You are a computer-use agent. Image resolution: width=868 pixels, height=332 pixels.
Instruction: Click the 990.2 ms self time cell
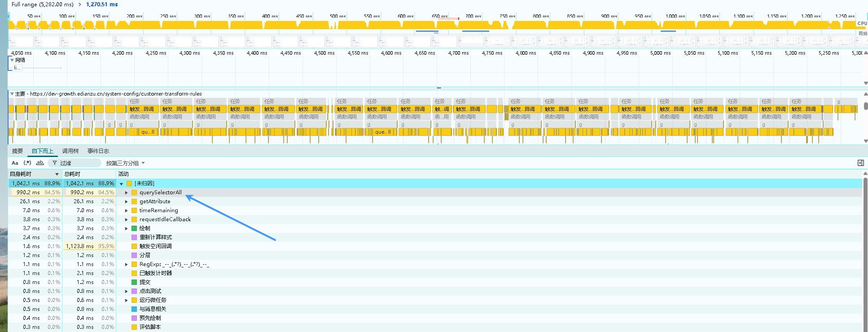point(35,192)
